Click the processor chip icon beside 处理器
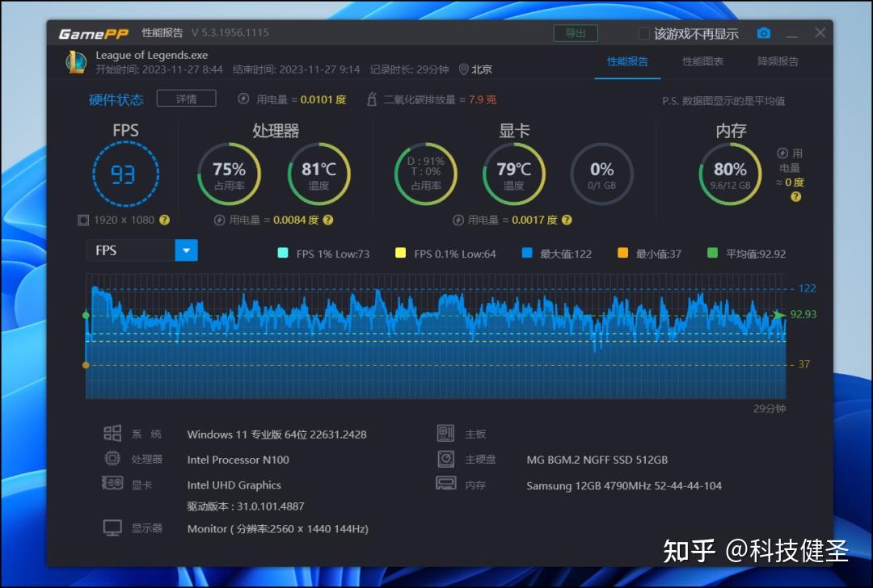Viewport: 873px width, 588px height. tap(112, 459)
